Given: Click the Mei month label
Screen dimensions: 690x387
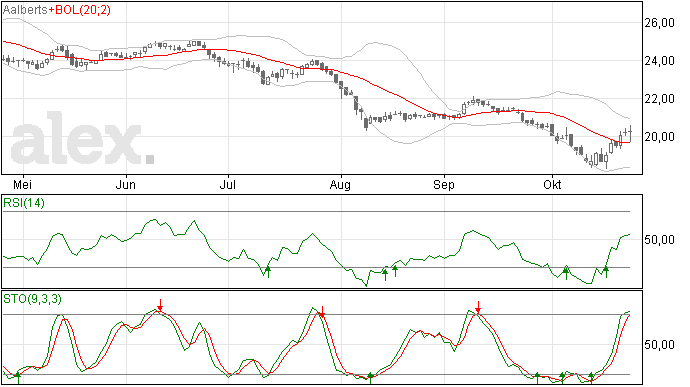Looking at the screenshot, I should pos(23,184).
